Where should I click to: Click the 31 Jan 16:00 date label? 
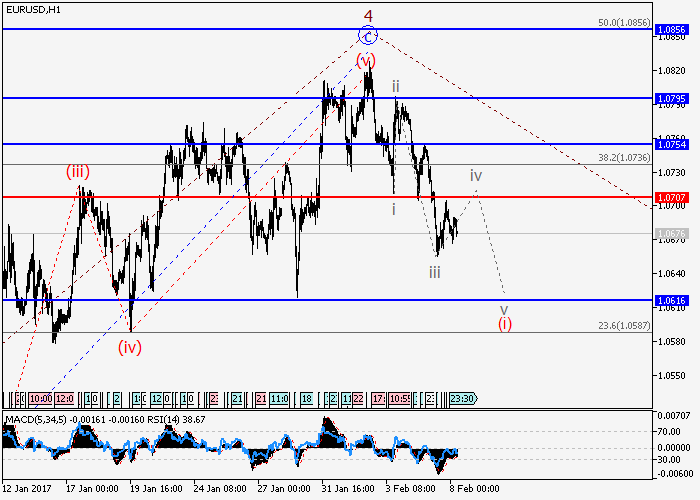348,488
